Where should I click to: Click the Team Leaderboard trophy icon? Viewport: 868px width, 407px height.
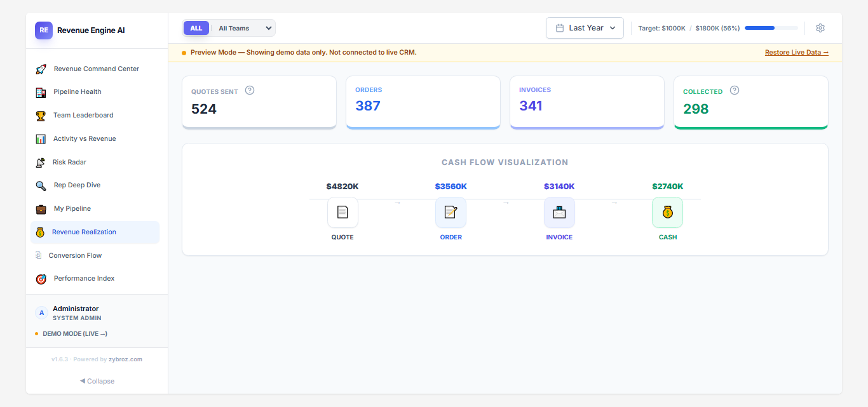tap(41, 115)
